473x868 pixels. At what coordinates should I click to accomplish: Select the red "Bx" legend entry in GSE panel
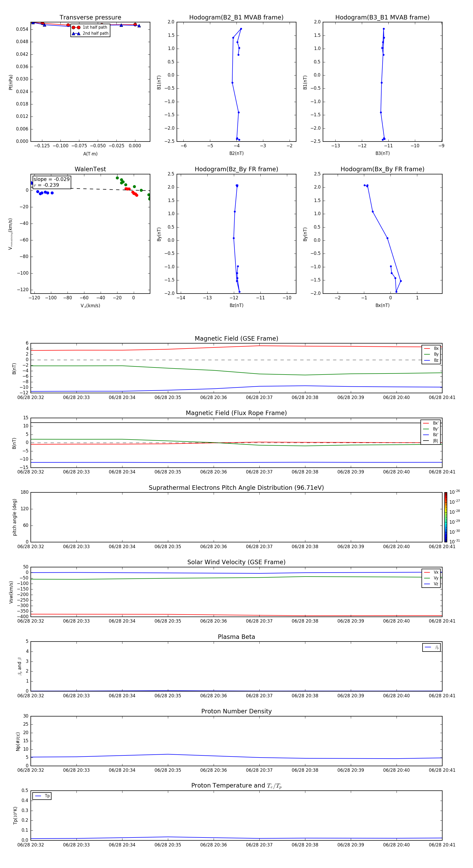pyautogui.click(x=431, y=349)
